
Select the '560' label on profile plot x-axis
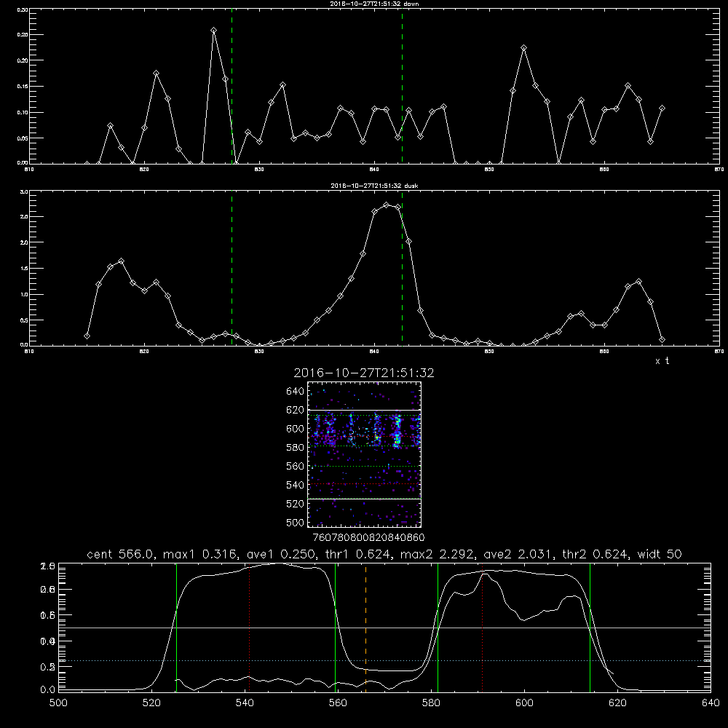[x=338, y=703]
